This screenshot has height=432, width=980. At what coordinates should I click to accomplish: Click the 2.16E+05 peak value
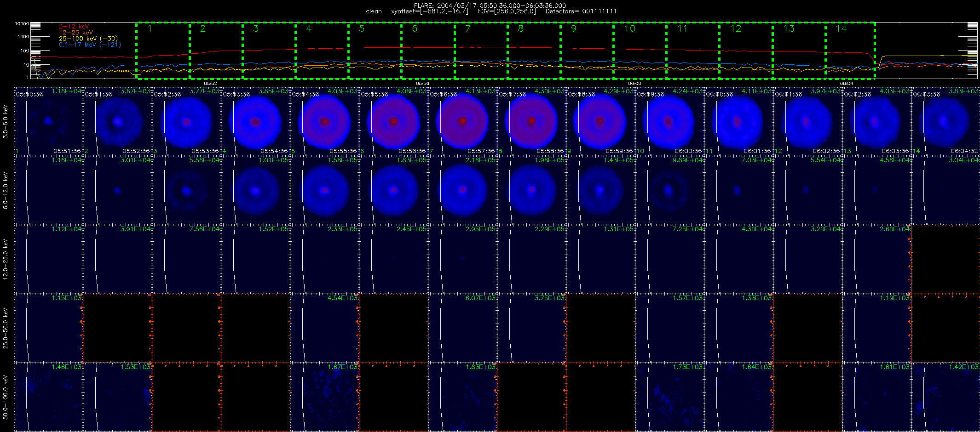pos(481,160)
